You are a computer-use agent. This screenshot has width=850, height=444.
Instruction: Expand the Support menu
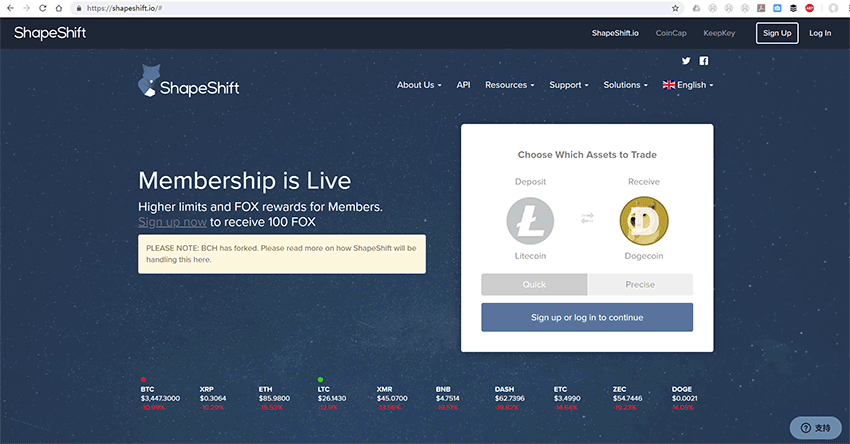pos(569,85)
